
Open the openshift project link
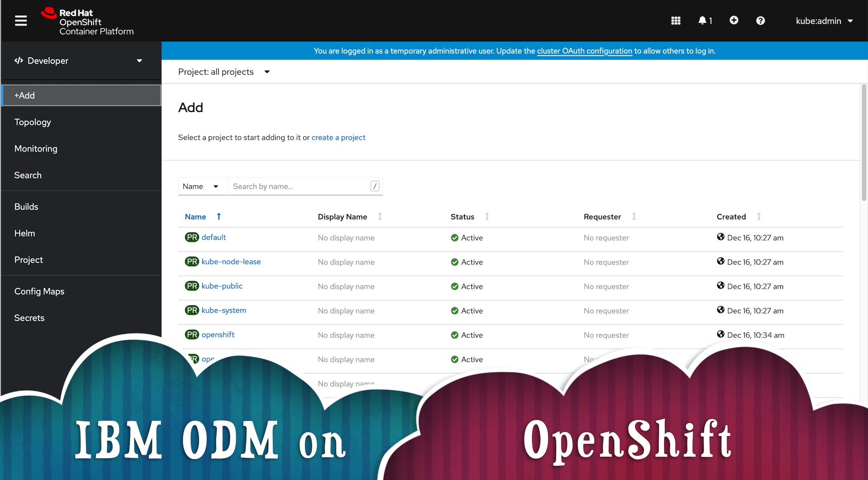[218, 334]
